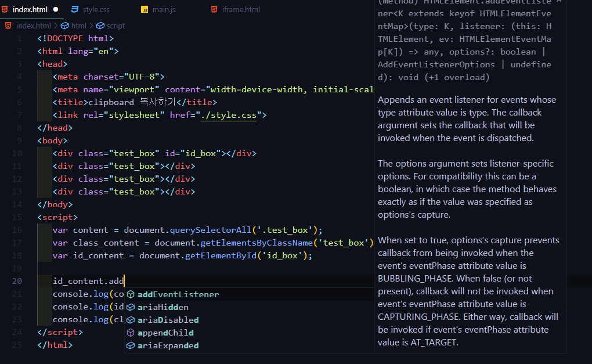Click index.html in the breadcrumb
Viewport: 592px width, 364px height.
coord(33,26)
